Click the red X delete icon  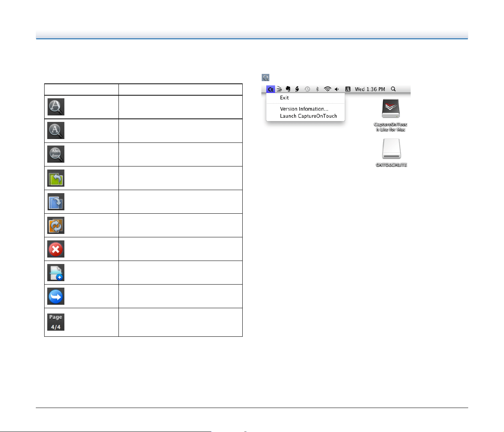pyautogui.click(x=56, y=249)
